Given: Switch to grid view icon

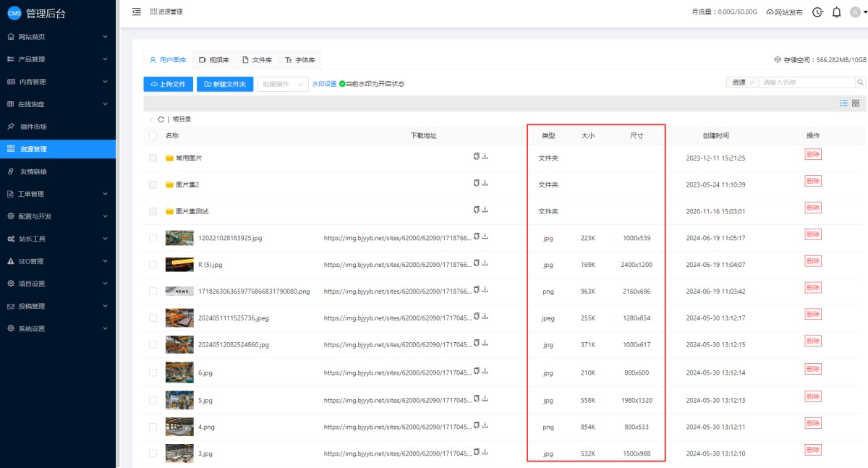Looking at the screenshot, I should pos(856,103).
